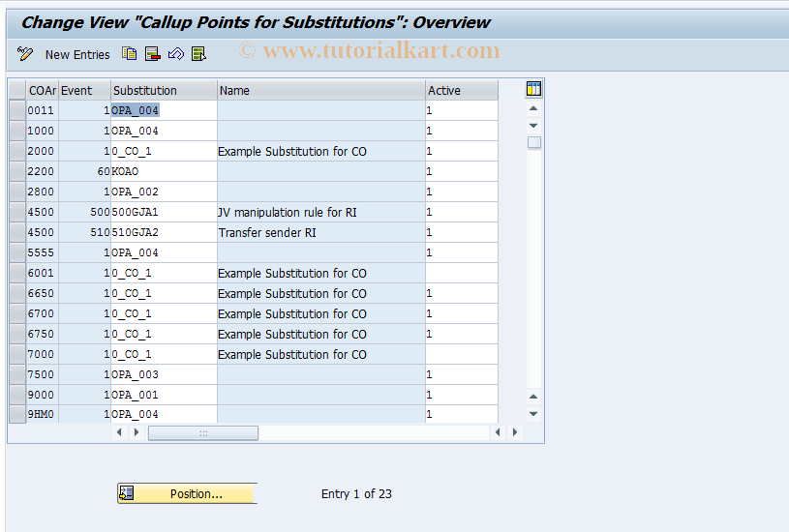The height and width of the screenshot is (532, 789).
Task: Click the New Entries button
Action: [x=77, y=55]
